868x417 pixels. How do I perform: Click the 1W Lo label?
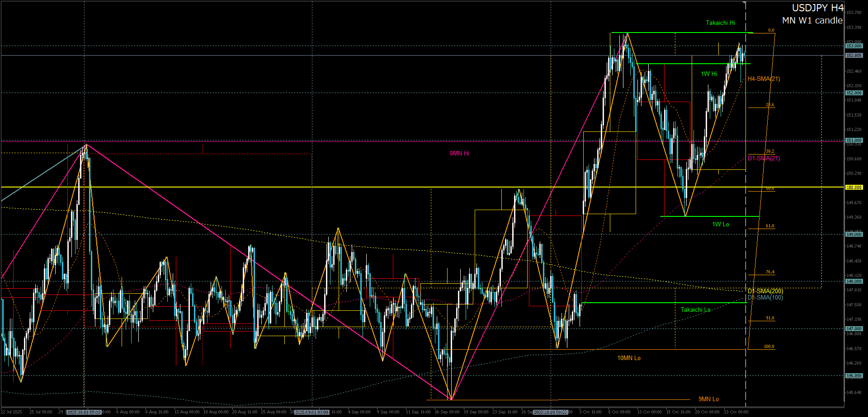coord(721,225)
